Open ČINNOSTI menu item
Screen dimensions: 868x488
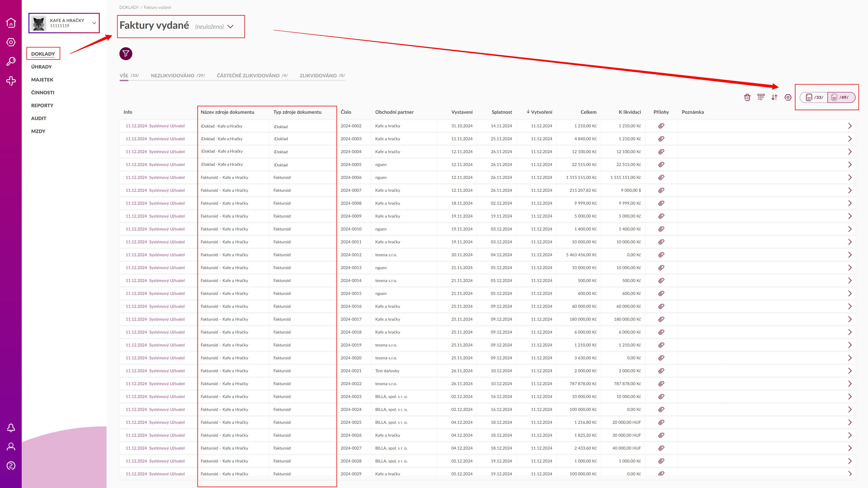43,92
